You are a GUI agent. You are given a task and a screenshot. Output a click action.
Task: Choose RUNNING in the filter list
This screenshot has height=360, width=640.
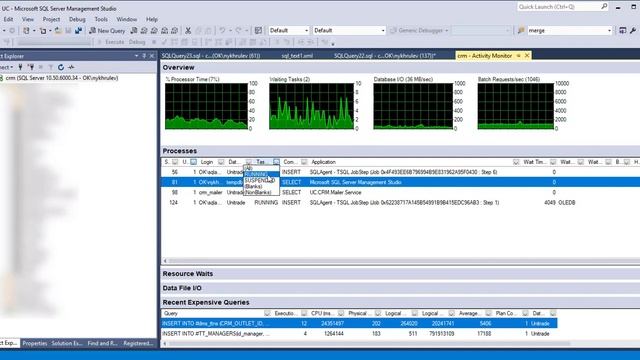coord(261,174)
